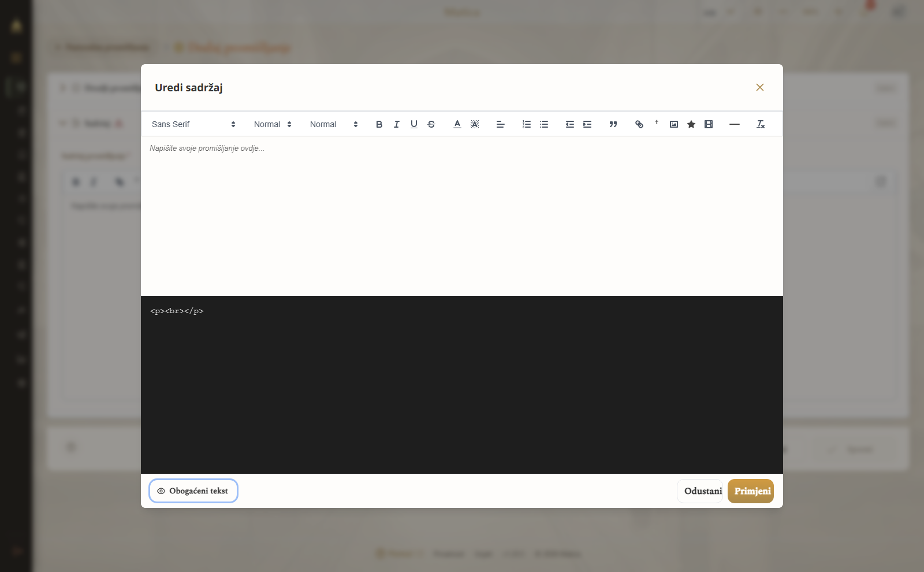The image size is (924, 572).
Task: Insert an image
Action: tap(673, 124)
